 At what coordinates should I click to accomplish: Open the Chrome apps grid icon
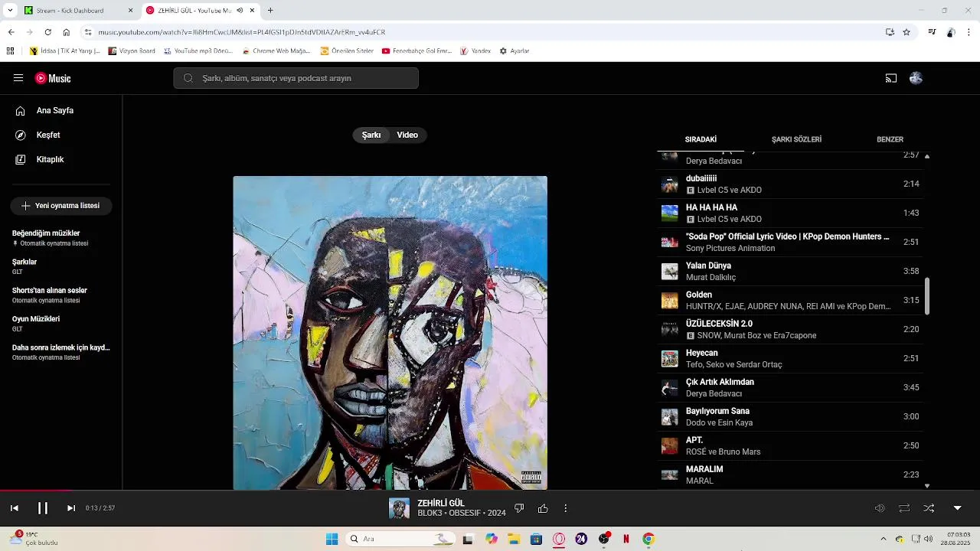click(x=10, y=51)
